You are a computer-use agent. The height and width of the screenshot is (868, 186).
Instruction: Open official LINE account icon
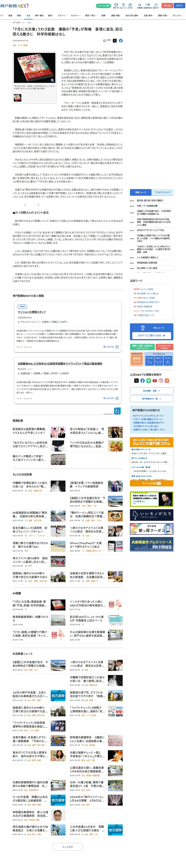point(148,380)
